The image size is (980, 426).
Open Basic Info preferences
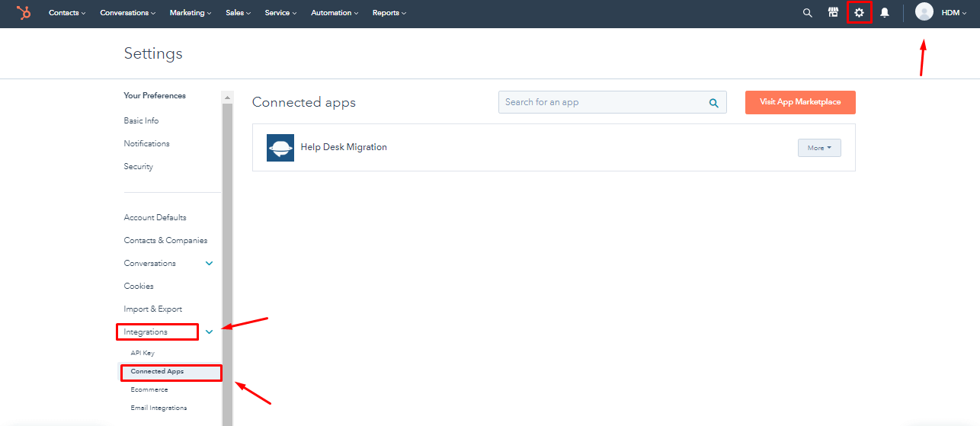(142, 121)
